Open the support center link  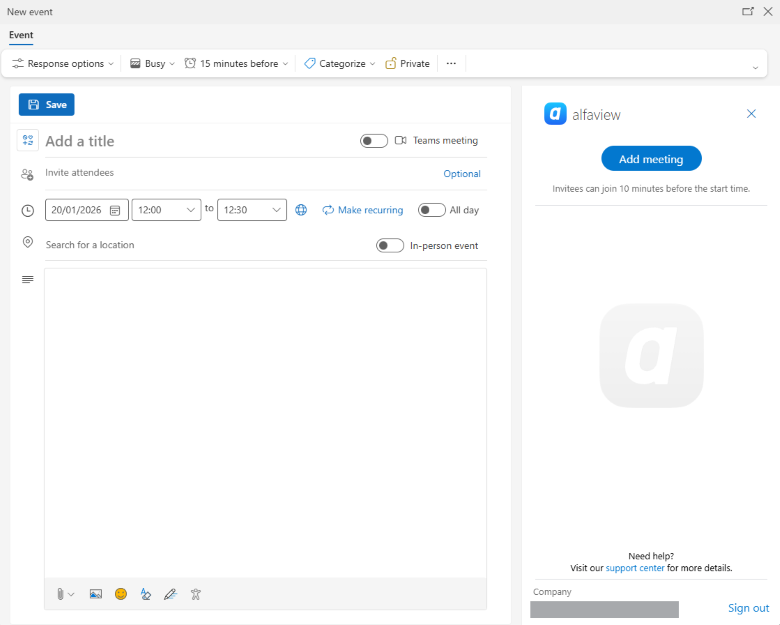634,568
